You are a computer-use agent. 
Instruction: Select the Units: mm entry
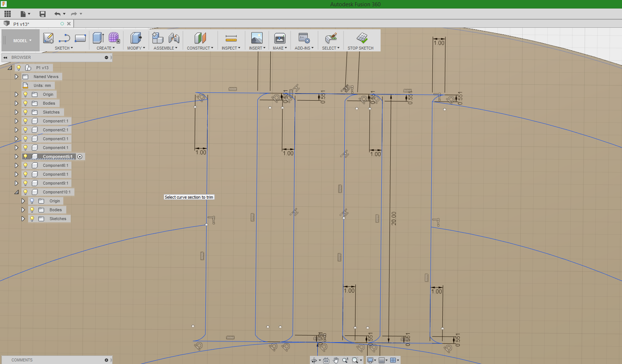click(42, 85)
